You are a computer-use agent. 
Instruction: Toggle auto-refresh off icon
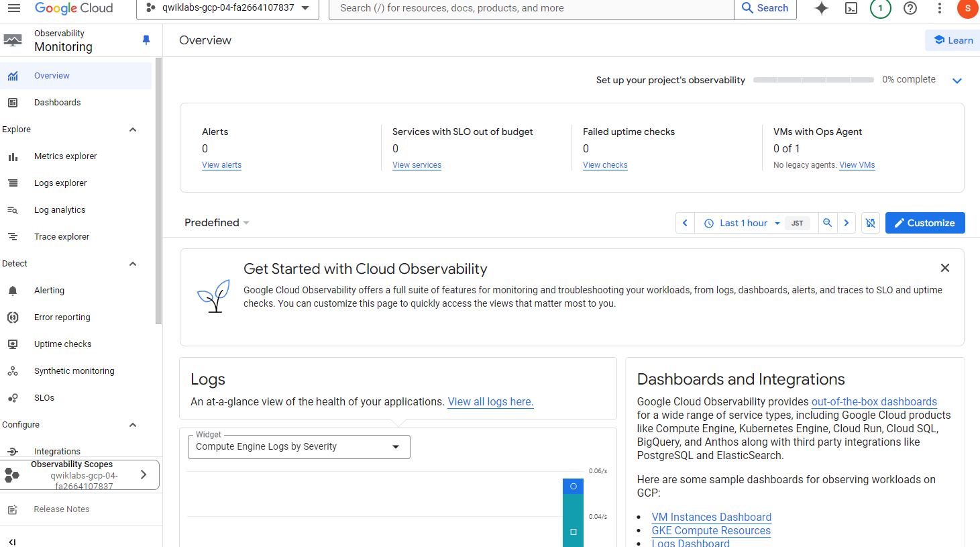click(x=870, y=223)
